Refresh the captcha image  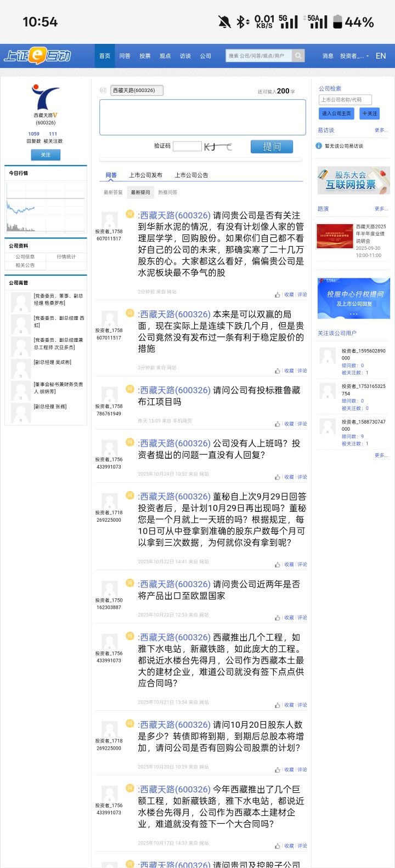[218, 146]
